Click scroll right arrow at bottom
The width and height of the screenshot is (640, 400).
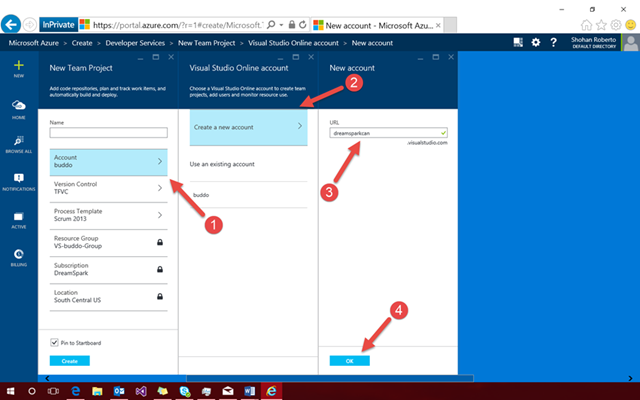point(630,378)
